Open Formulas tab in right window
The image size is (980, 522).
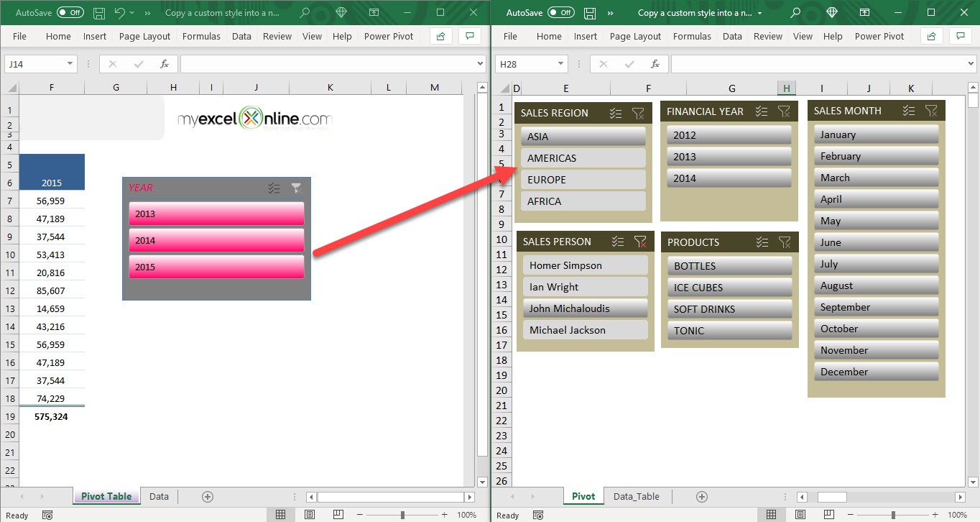pos(692,36)
